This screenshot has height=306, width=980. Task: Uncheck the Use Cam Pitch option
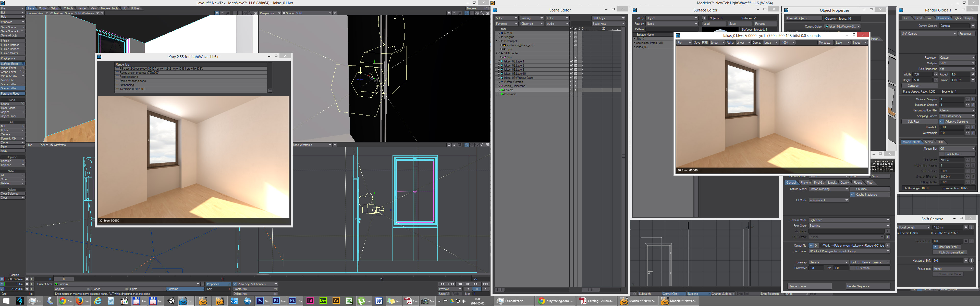(935, 247)
